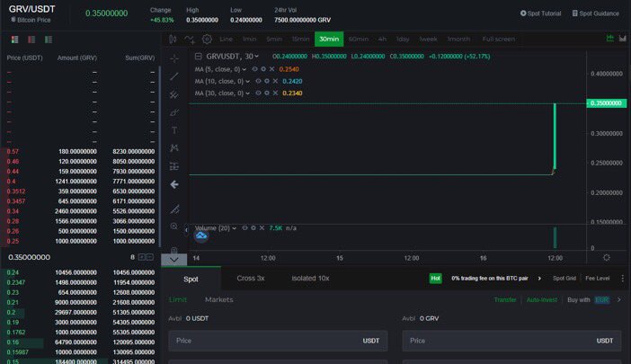631x364 pixels.
Task: Open the Spot Guidance link
Action: [x=596, y=13]
